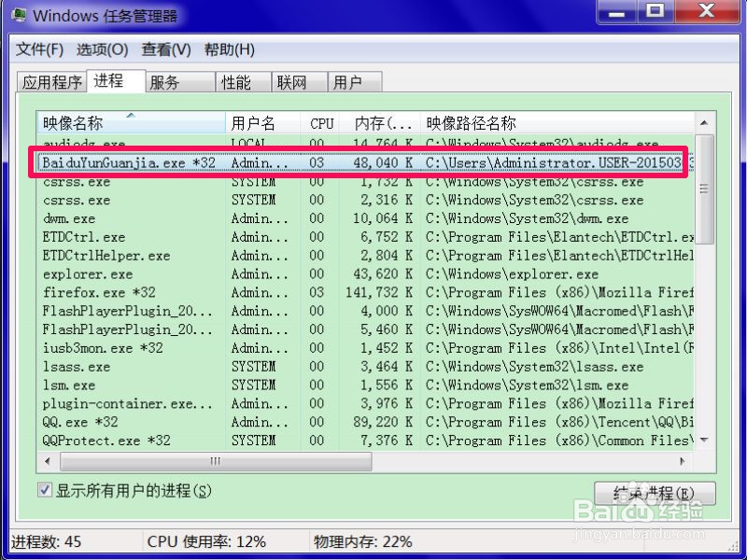This screenshot has height=560, width=747.
Task: Click status bar 物理内存: 22%
Action: (x=363, y=542)
